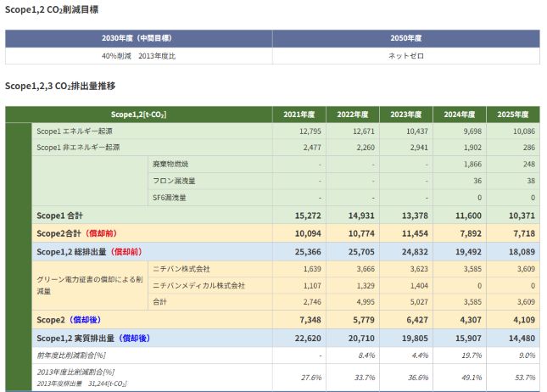547x392 pixels.
Task: Click the value 2,477 in 2021年度
Action: pyautogui.click(x=312, y=148)
